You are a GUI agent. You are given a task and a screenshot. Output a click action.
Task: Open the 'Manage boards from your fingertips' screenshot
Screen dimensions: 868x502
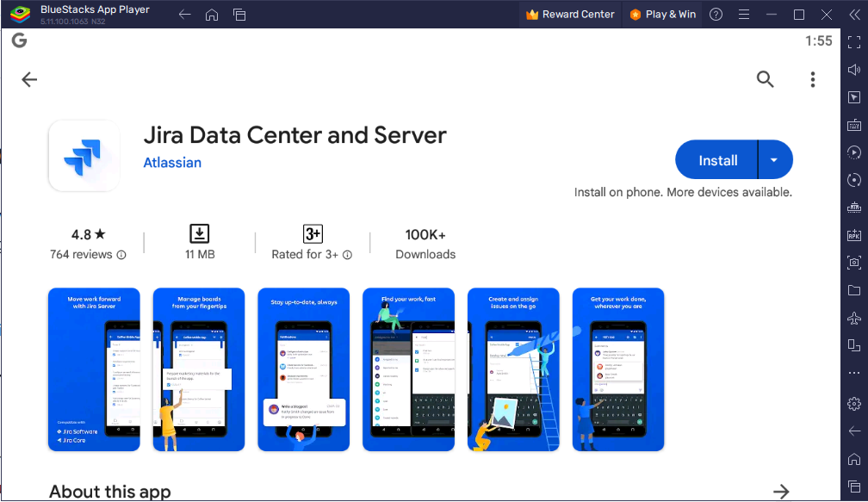click(x=199, y=369)
